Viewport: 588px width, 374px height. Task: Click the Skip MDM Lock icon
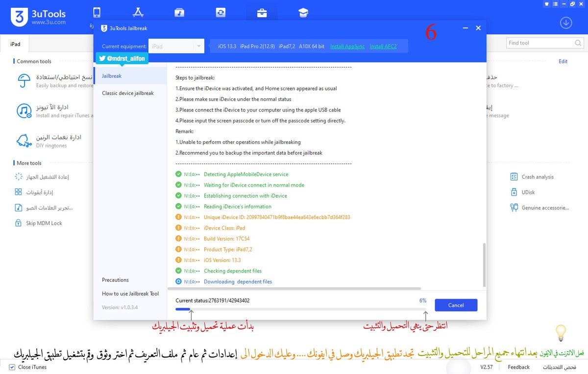(18, 223)
